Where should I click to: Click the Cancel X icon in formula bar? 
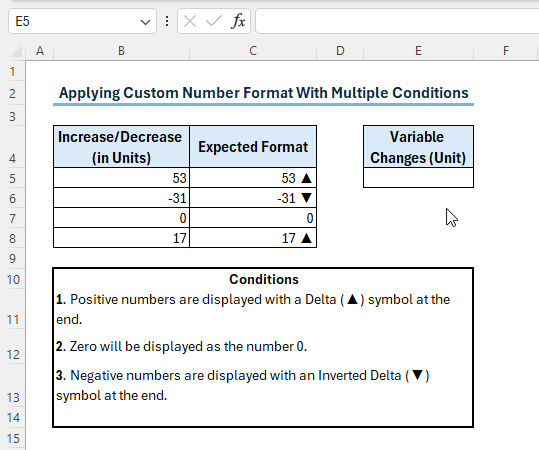pos(190,21)
